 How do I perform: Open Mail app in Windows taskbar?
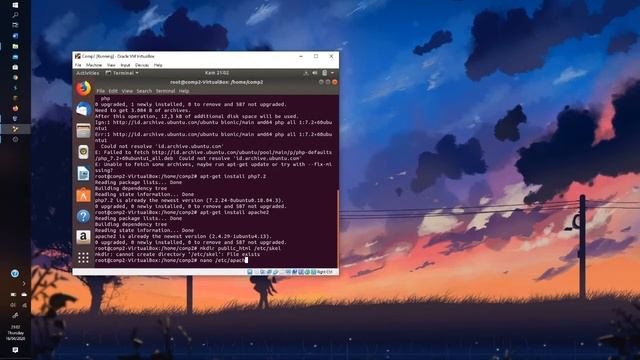15,57
